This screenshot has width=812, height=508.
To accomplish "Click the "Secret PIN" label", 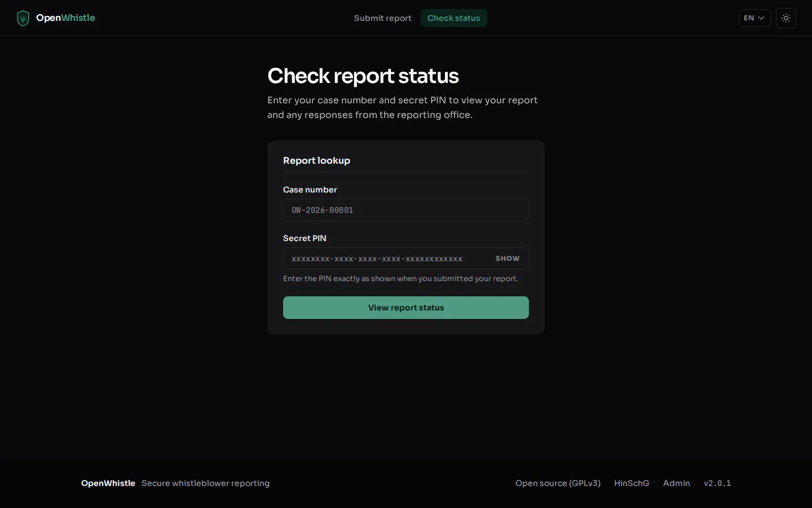I will pyautogui.click(x=304, y=238).
